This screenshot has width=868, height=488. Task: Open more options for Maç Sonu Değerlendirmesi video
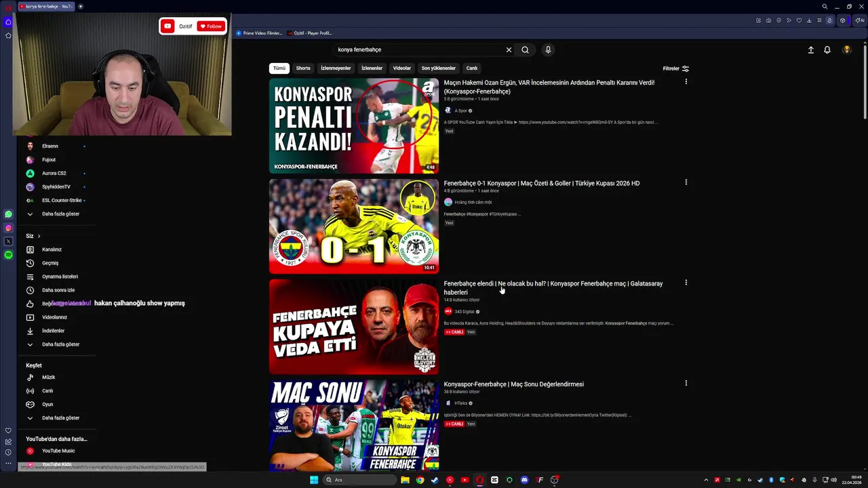(x=686, y=383)
